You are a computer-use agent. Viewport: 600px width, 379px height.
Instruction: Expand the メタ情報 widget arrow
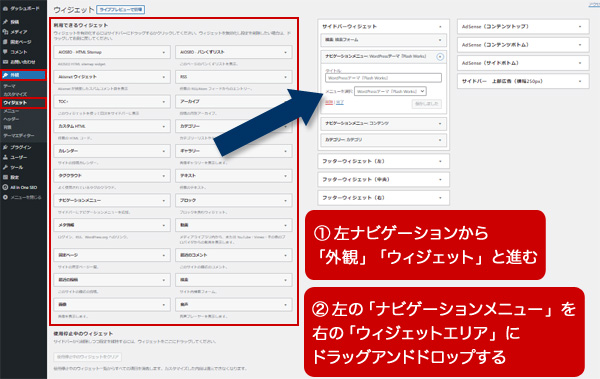coord(164,225)
